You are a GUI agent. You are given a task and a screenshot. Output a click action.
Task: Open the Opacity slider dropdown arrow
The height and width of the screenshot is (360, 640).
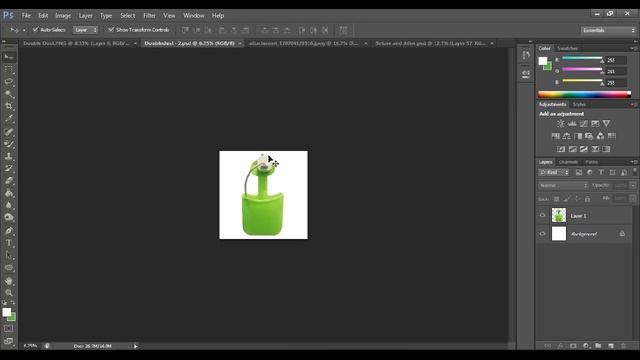(x=633, y=185)
